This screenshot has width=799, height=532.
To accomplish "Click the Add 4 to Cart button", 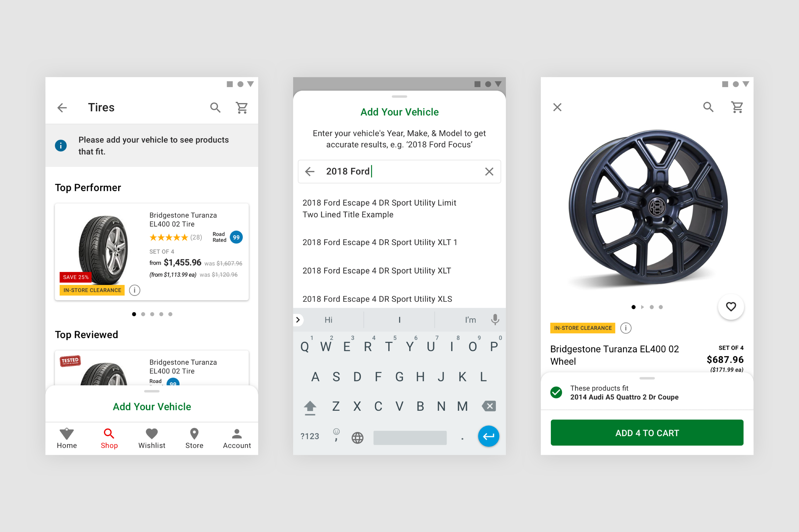I will coord(647,433).
